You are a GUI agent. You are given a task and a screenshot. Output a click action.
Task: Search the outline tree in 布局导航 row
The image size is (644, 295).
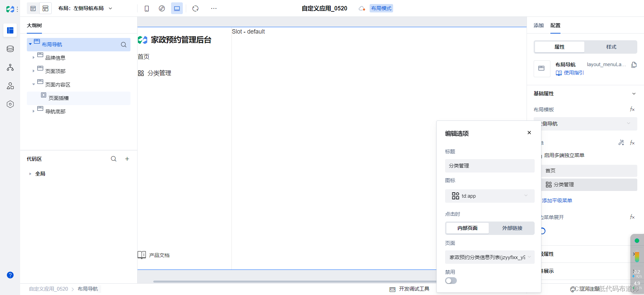(123, 45)
